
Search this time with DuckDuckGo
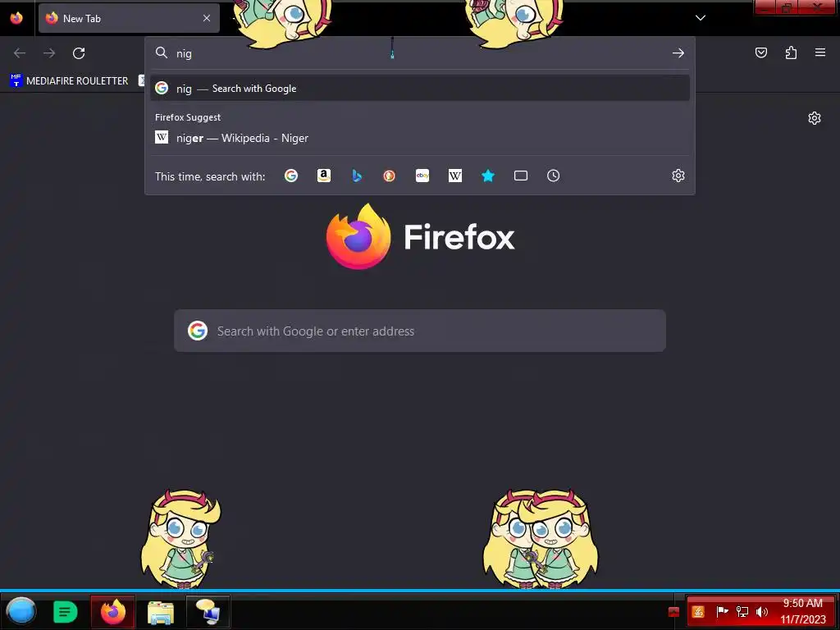(x=390, y=176)
